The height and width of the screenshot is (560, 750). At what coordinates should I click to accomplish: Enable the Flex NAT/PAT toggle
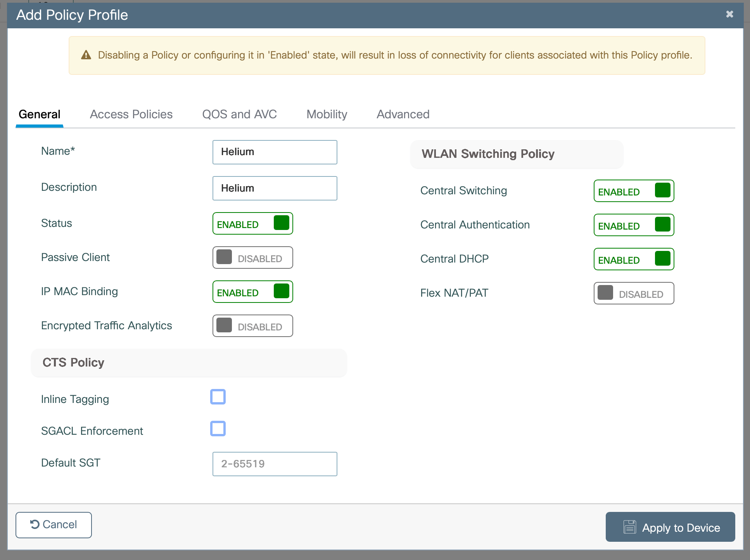[634, 294]
